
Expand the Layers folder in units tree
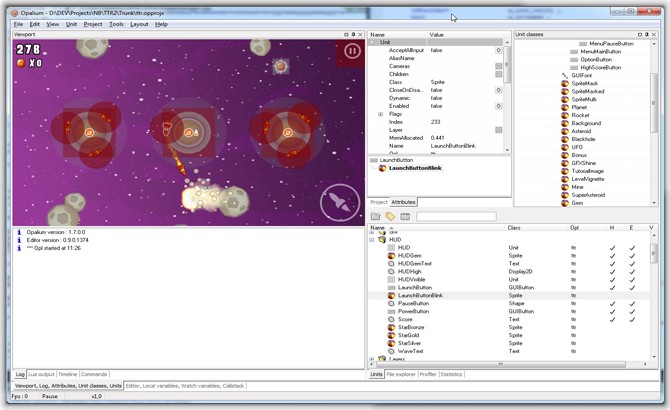(372, 359)
